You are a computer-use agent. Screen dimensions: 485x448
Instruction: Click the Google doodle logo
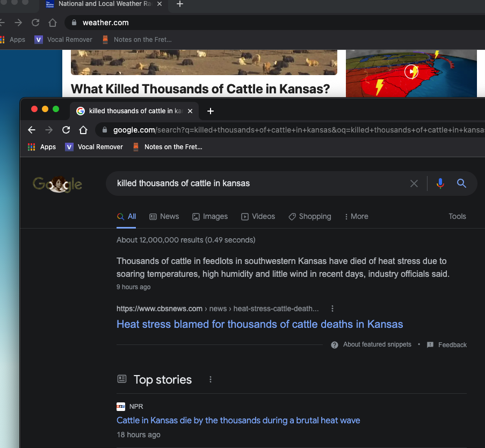[x=57, y=184]
